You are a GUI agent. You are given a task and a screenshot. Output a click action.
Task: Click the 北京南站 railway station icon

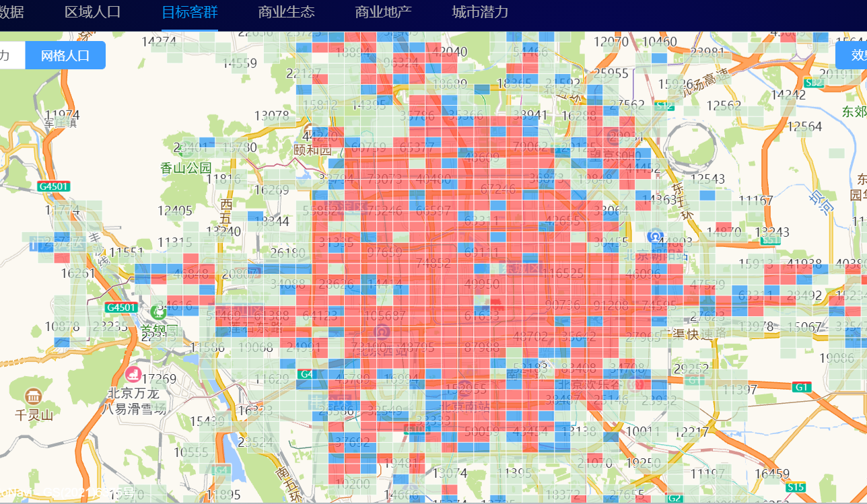point(464,389)
